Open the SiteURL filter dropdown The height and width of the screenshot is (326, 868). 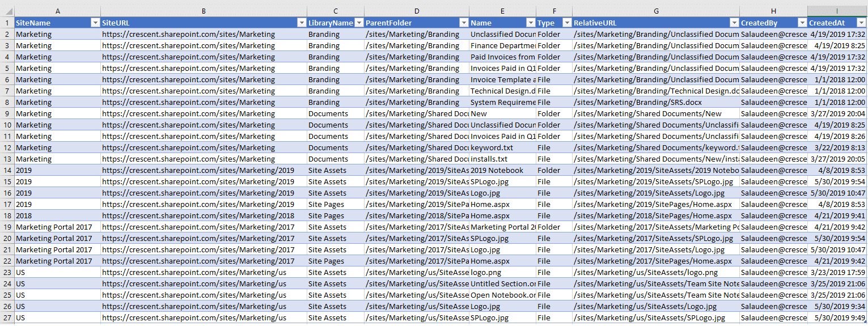click(x=301, y=23)
